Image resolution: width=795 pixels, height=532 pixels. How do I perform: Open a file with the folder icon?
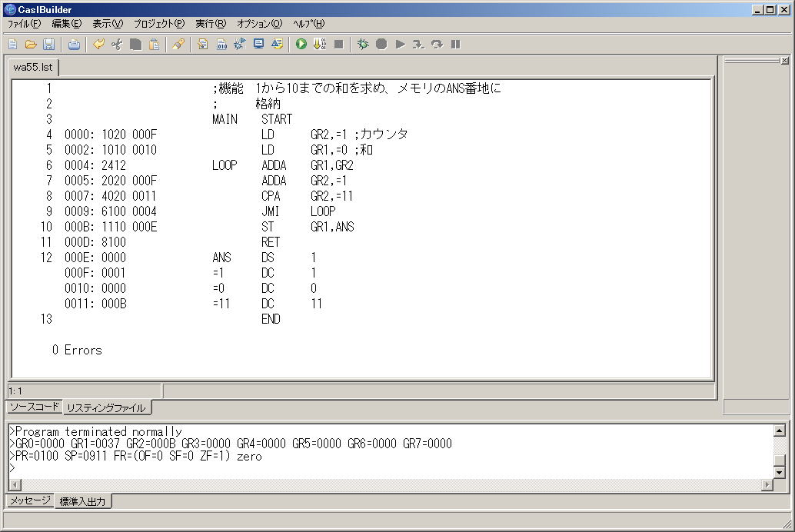pos(31,45)
